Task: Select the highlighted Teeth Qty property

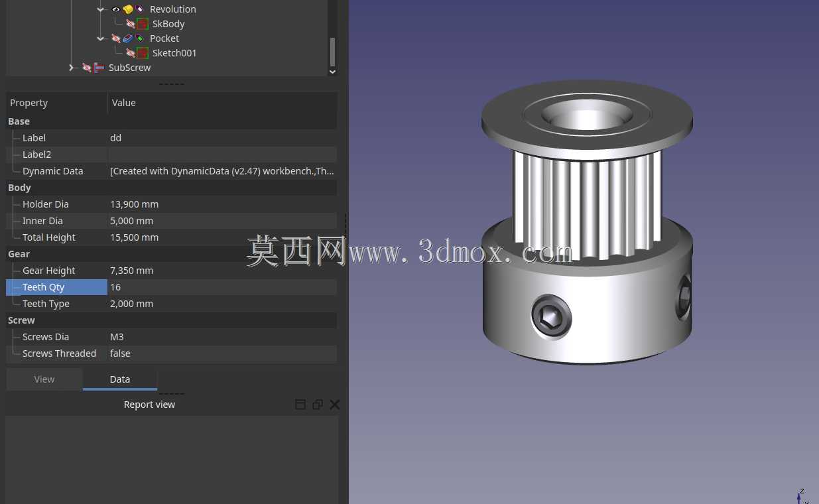Action: pyautogui.click(x=56, y=287)
